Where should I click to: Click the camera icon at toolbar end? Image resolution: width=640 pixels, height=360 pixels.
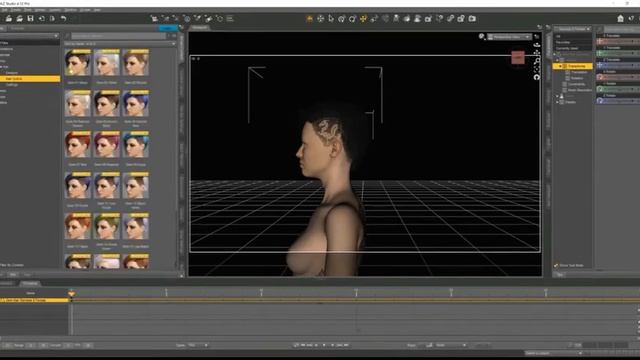472,18
